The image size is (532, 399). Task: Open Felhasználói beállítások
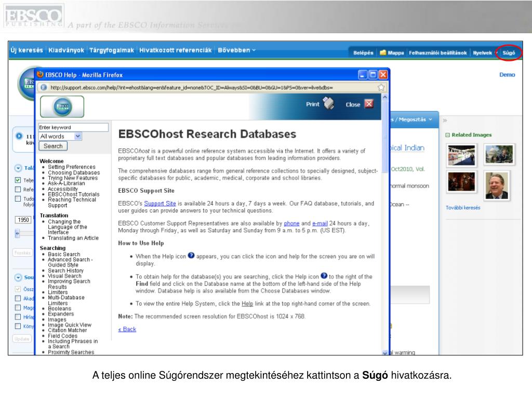click(x=437, y=52)
